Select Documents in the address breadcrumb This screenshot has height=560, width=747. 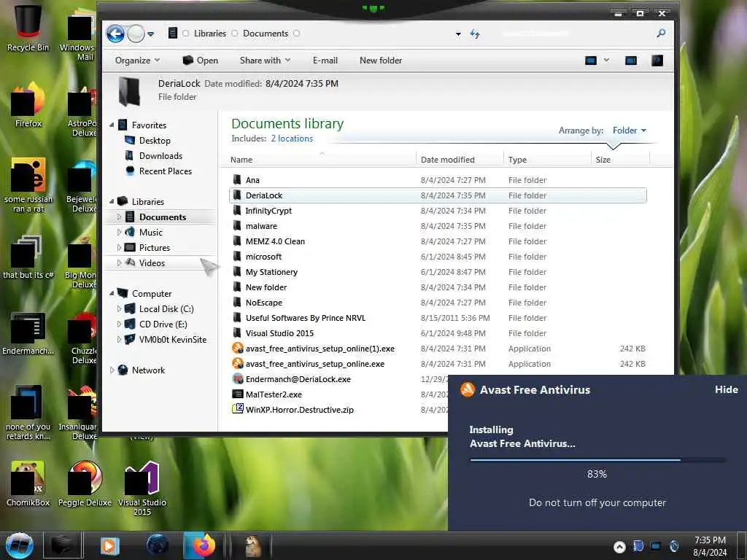(266, 34)
